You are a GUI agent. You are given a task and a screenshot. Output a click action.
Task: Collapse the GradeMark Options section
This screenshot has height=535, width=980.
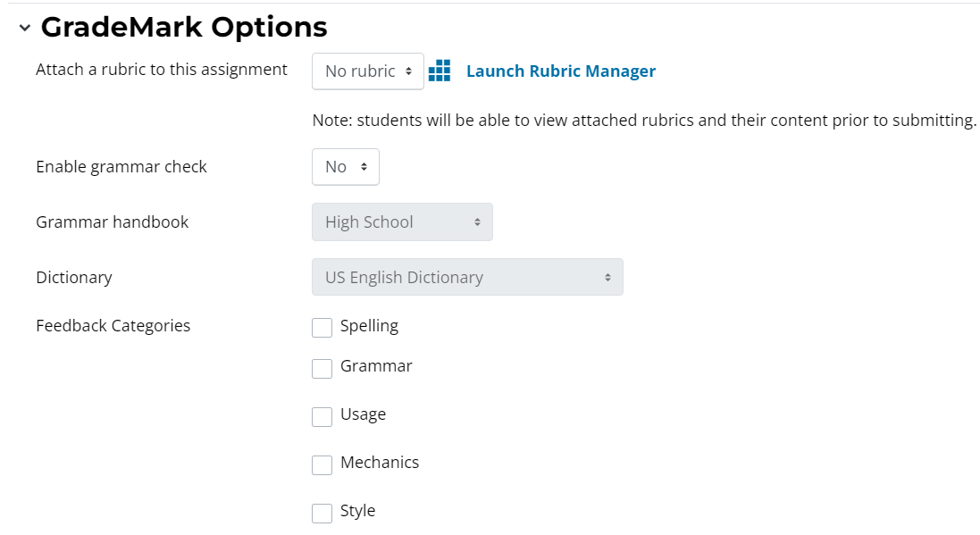pos(25,29)
